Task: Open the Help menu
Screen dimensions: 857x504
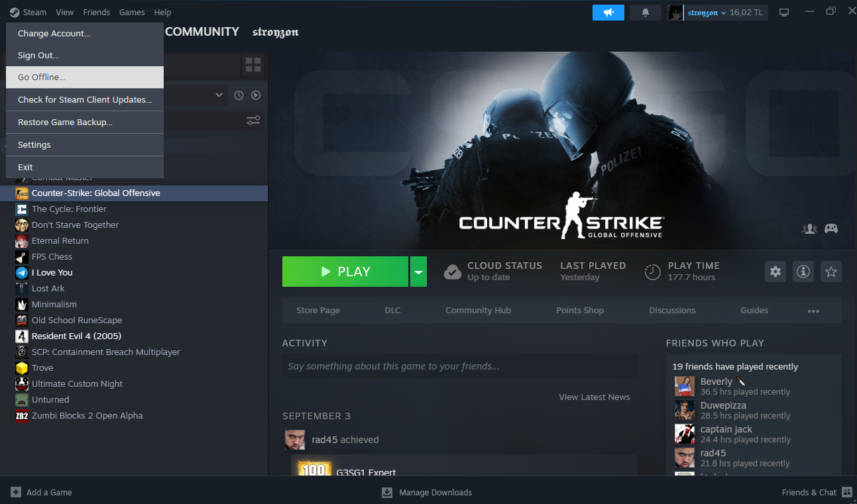Action: click(x=162, y=13)
